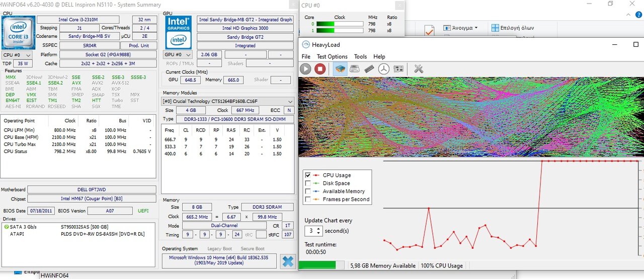Click the GPU clock 648.5 value
Screen dimensions: 644x279
(x=191, y=80)
